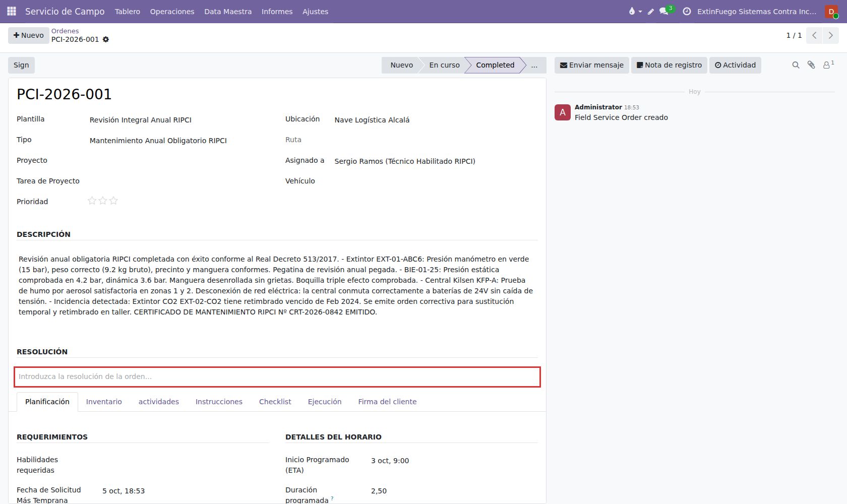Click the Administrator avatar in chatter

563,112
